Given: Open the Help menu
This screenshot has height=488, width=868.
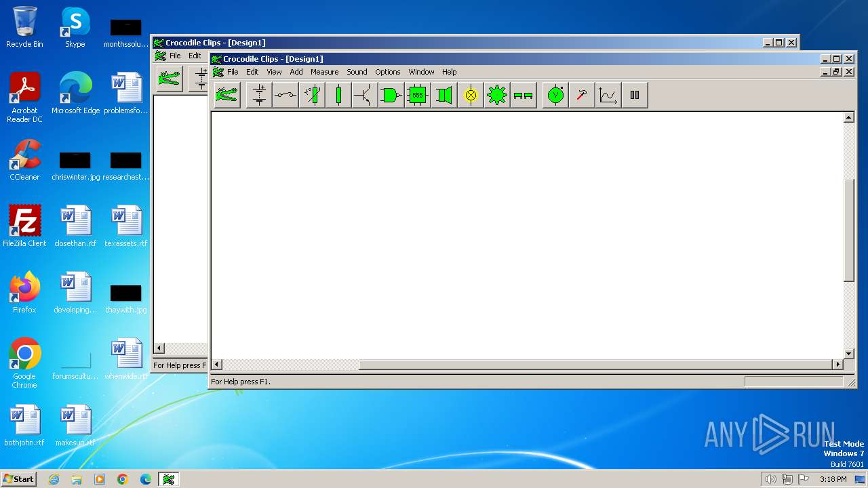Looking at the screenshot, I should [450, 72].
